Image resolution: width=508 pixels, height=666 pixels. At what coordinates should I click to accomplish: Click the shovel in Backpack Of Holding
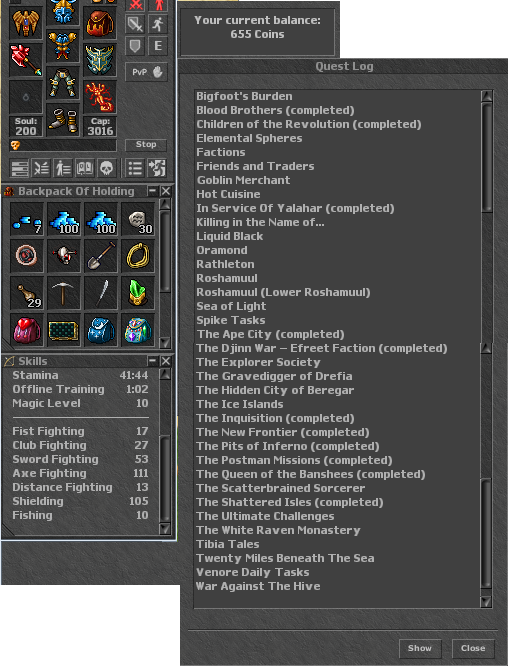[x=101, y=256]
